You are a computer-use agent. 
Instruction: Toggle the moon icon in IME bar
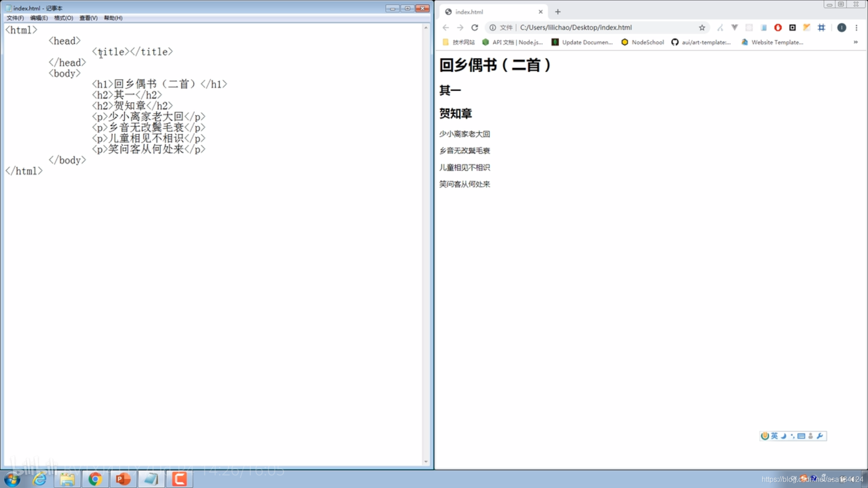783,436
